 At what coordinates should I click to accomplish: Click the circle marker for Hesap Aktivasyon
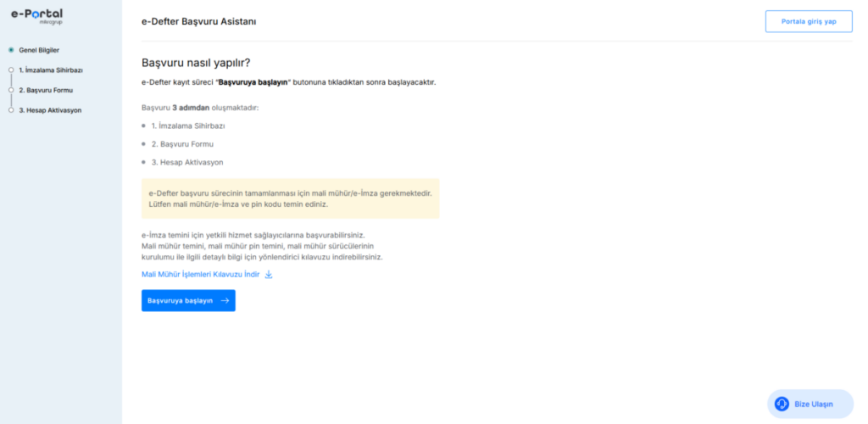coord(11,110)
